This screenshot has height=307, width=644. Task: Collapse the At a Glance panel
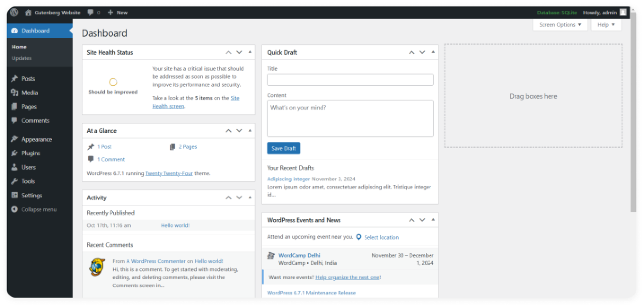pyautogui.click(x=250, y=131)
